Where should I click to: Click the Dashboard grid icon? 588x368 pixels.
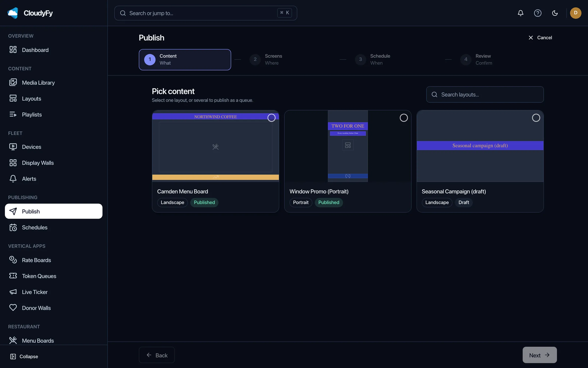click(13, 50)
